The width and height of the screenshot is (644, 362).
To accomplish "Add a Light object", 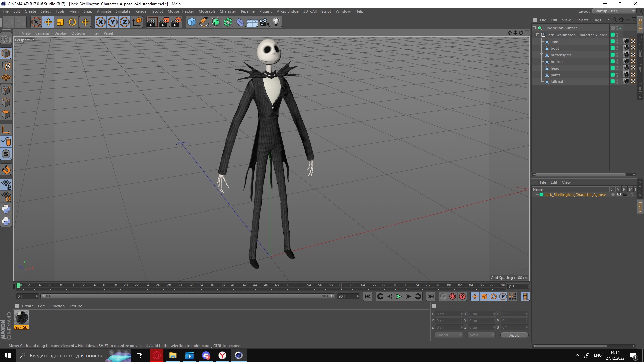I will pos(276,22).
